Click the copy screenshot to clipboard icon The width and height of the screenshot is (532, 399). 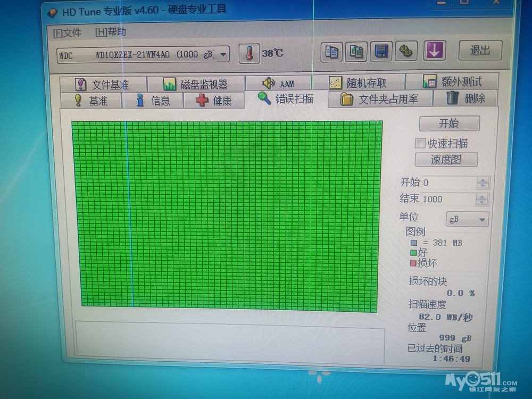tap(356, 52)
